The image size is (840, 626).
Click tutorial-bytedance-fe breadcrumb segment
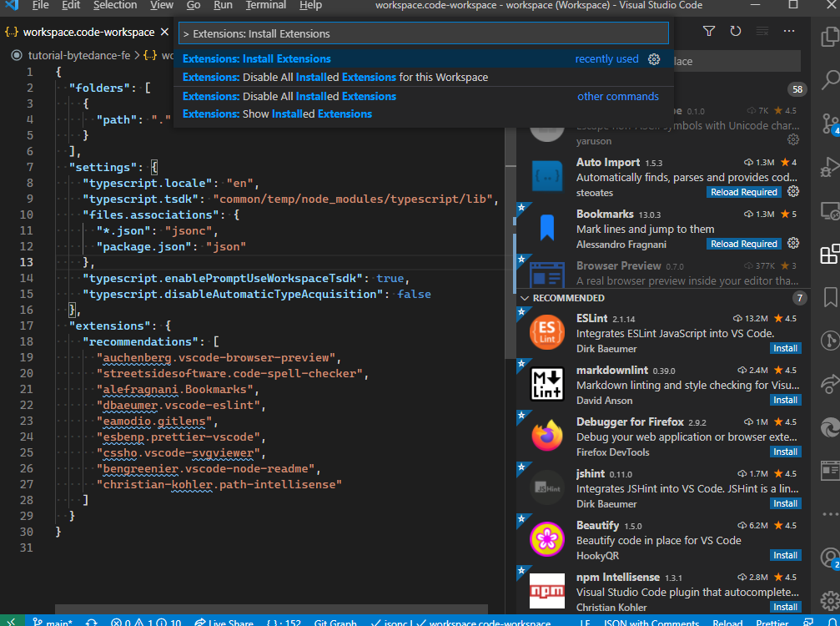click(x=78, y=55)
